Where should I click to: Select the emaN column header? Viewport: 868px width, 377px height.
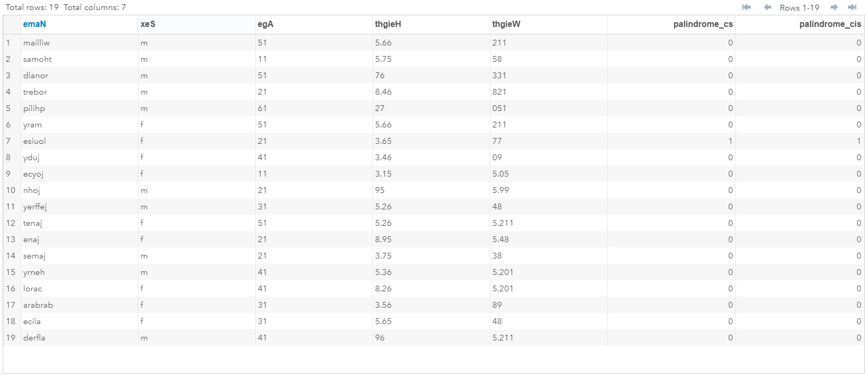(x=35, y=24)
